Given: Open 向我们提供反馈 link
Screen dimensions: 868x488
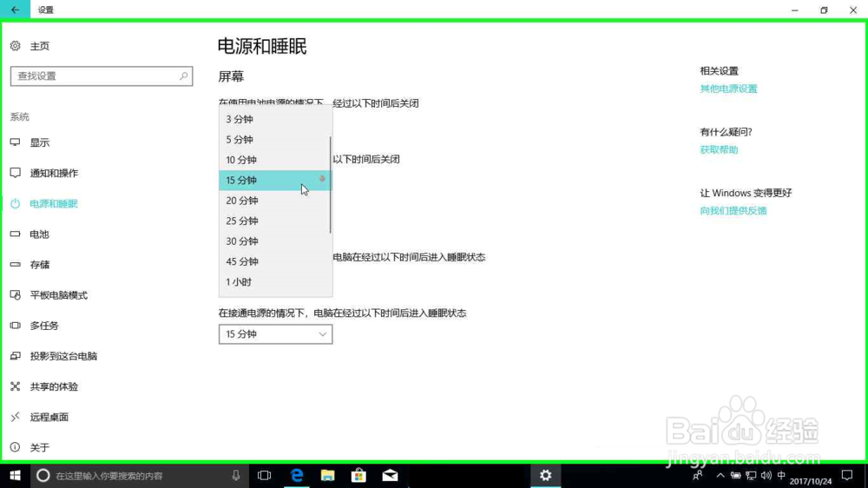Looking at the screenshot, I should [x=733, y=210].
